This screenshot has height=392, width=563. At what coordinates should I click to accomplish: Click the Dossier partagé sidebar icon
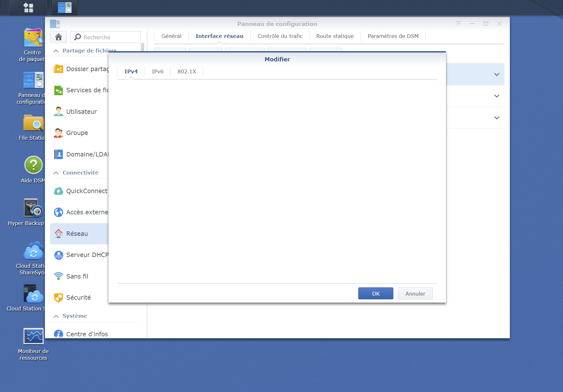tap(59, 69)
